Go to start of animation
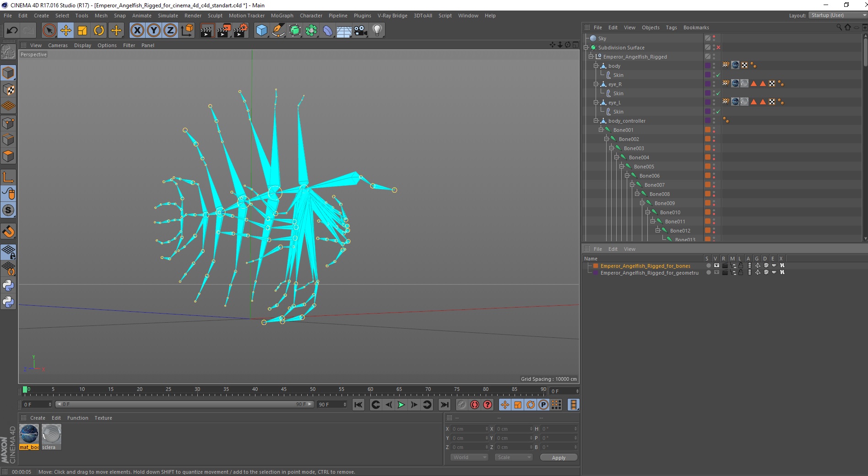Viewport: 868px width, 476px height. 358,405
